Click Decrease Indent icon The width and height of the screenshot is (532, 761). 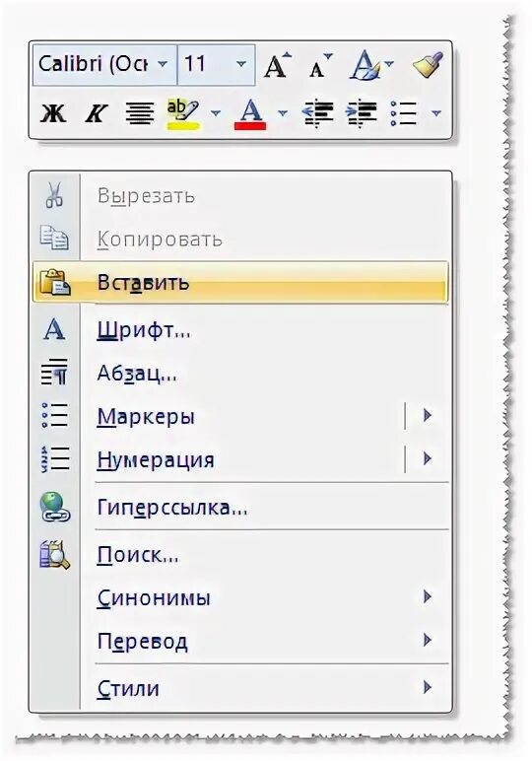317,113
